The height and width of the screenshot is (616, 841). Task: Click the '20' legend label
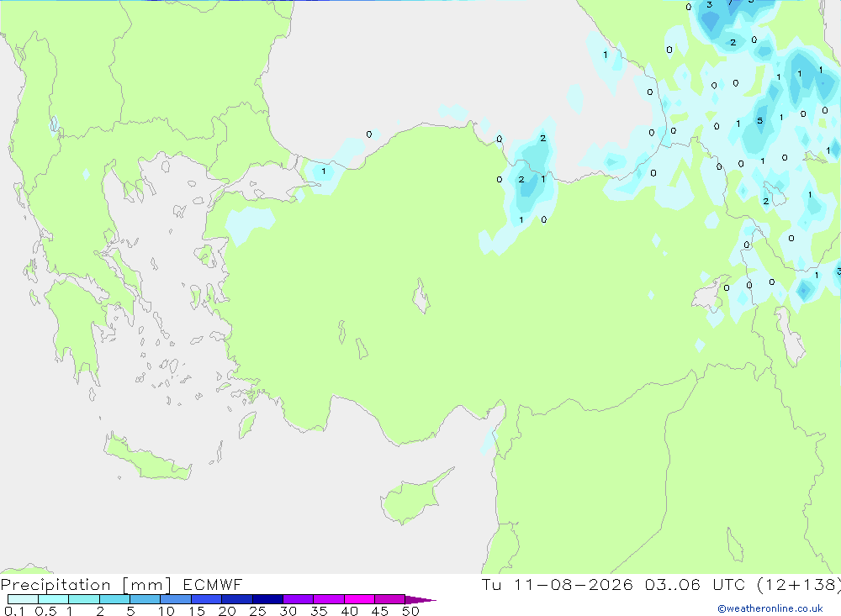point(227,611)
